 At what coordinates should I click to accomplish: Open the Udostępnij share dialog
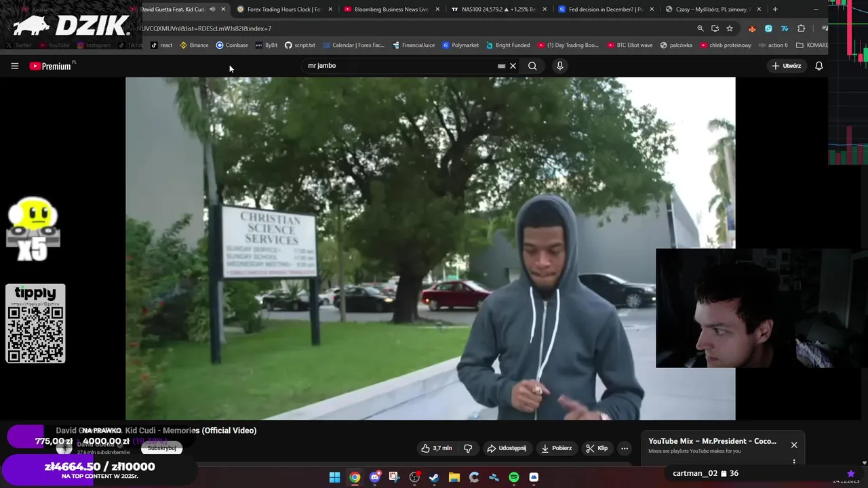pyautogui.click(x=506, y=448)
